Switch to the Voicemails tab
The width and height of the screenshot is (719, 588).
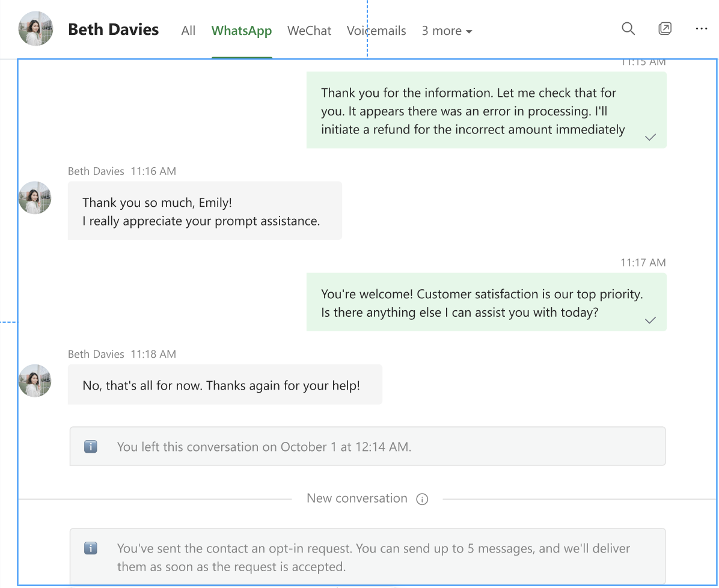[376, 31]
